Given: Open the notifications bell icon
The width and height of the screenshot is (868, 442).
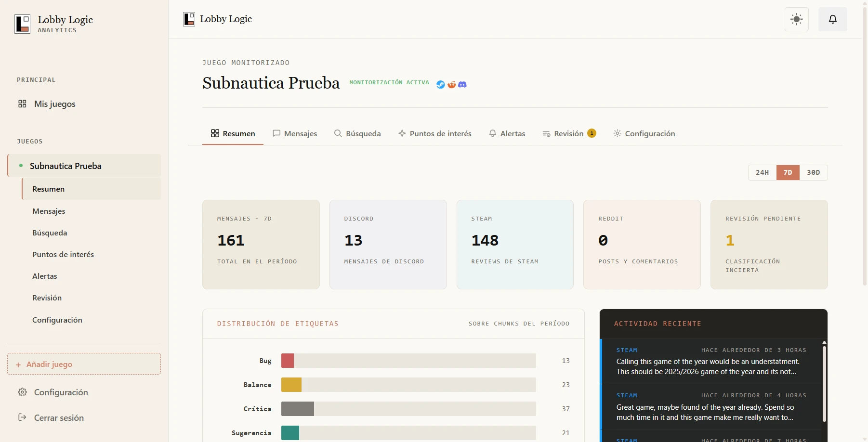Looking at the screenshot, I should [833, 19].
